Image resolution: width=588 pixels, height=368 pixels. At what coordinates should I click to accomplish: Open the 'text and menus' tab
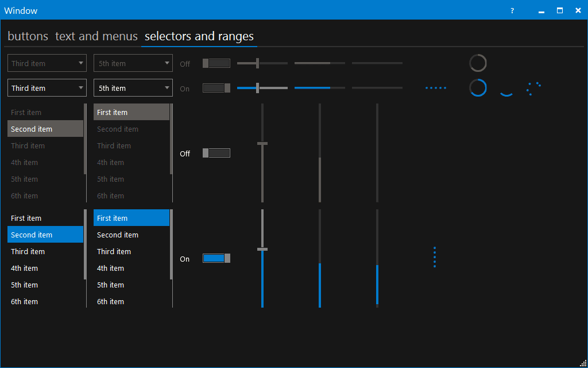click(x=96, y=36)
